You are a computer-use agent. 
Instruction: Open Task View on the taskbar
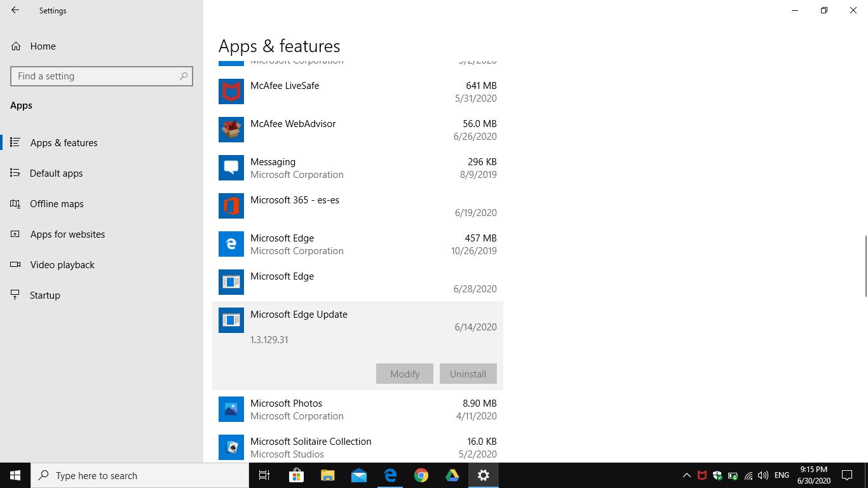[264, 475]
